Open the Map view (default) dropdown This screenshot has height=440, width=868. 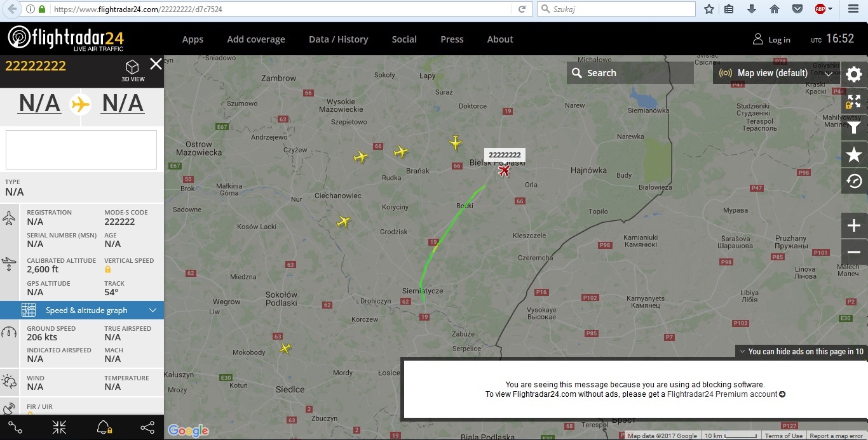(x=776, y=73)
